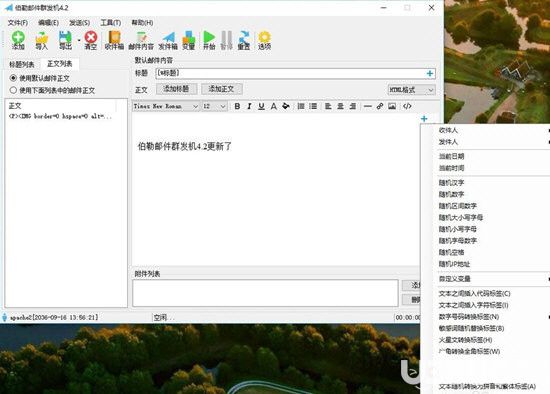Viewport: 550px width, 394px height.
Task: Click the editor text 伯勒邮件群发机4.2更新了
Action: (x=185, y=146)
